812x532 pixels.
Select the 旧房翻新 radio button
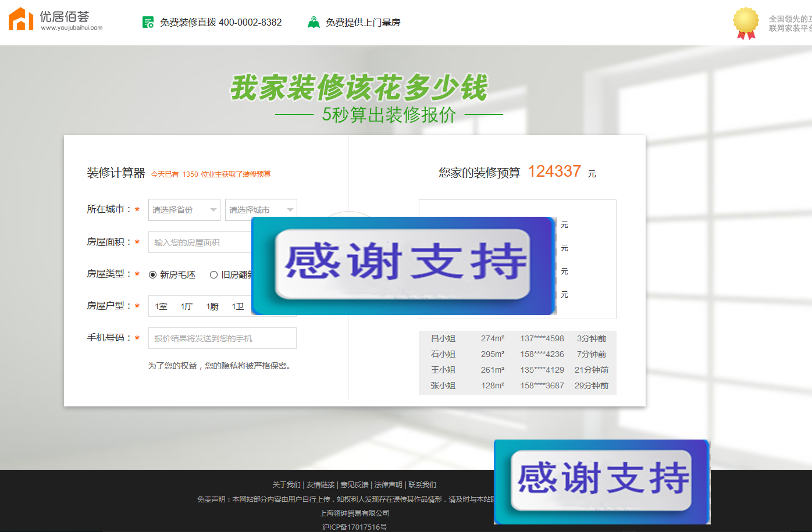pos(214,274)
